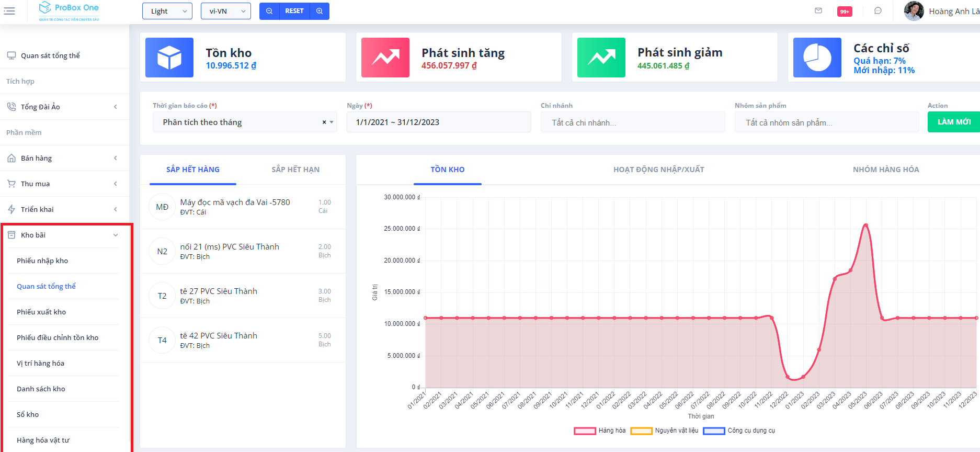
Task: Open Vị trí hàng hóa link
Action: (40, 363)
